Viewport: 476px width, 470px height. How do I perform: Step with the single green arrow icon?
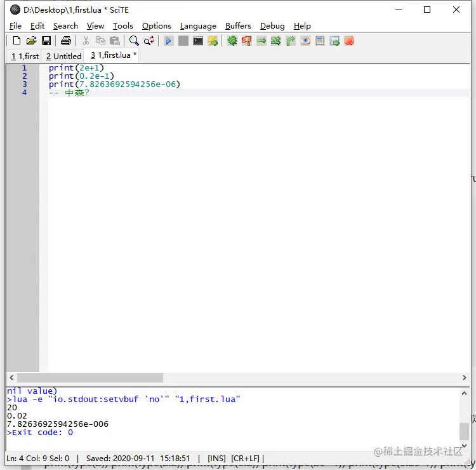tap(261, 41)
